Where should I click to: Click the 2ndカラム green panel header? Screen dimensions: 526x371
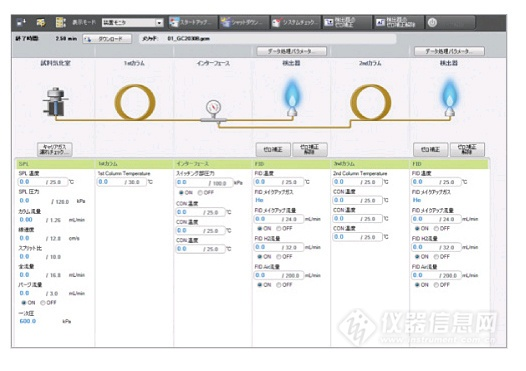370,164
